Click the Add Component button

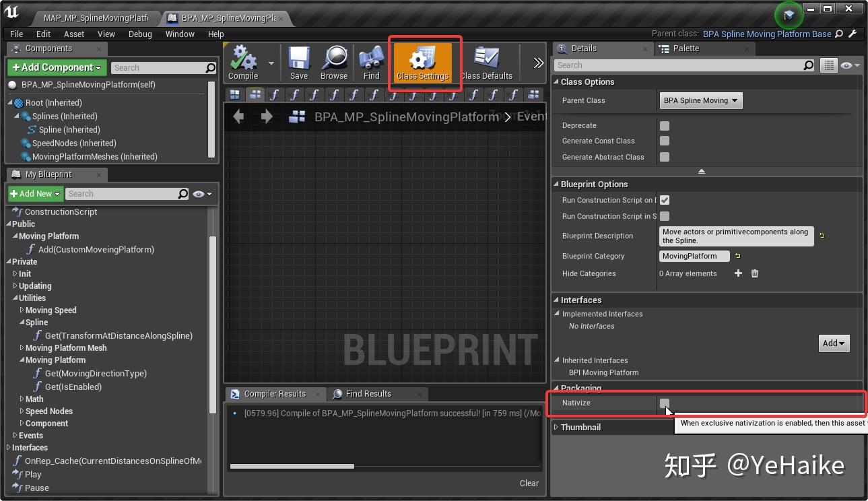pos(57,67)
